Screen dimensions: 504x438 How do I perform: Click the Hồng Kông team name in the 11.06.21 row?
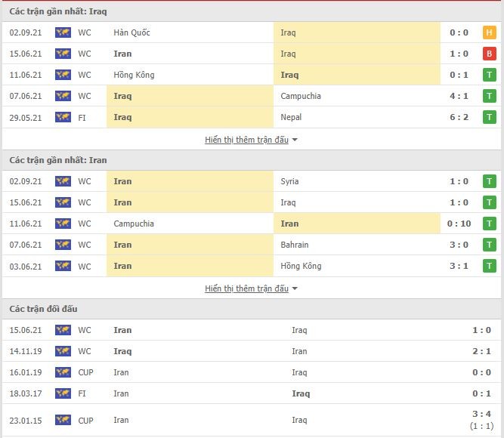click(x=134, y=75)
